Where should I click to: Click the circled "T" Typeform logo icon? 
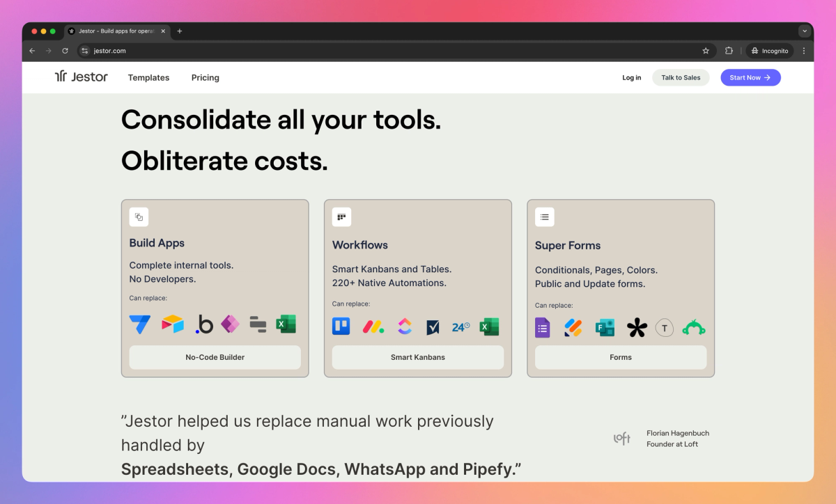pos(665,328)
